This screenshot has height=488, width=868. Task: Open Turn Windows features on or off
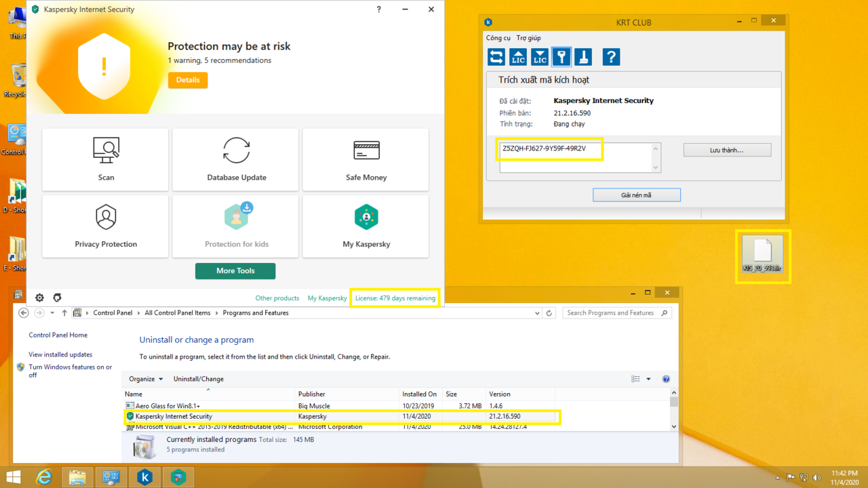[x=71, y=371]
